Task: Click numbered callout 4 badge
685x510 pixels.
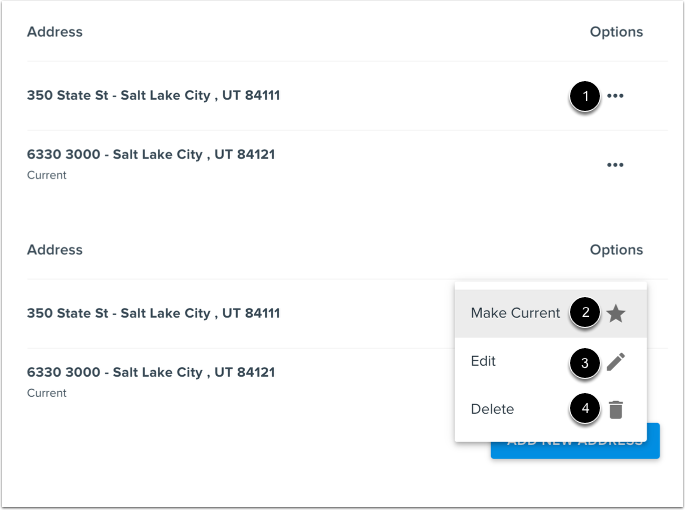Action: coord(585,409)
